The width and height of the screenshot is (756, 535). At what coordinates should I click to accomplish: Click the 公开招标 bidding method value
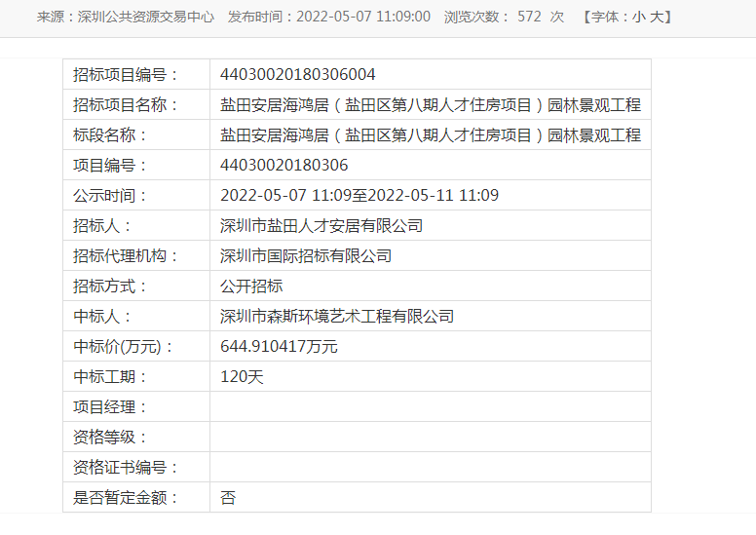coord(251,287)
